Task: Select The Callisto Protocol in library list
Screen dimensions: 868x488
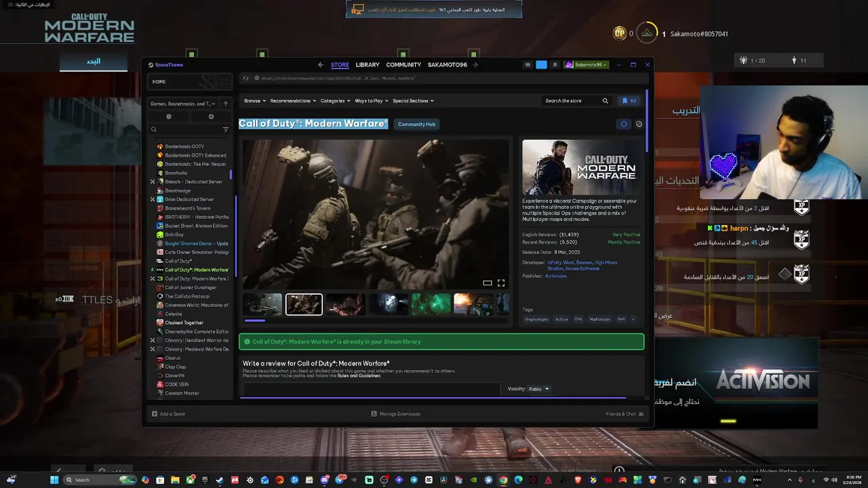Action: pyautogui.click(x=187, y=296)
